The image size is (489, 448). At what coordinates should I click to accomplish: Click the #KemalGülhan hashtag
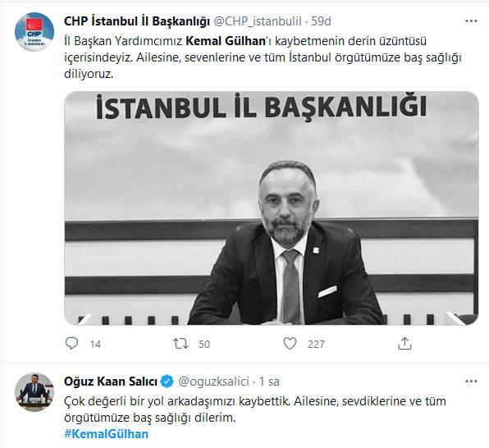(x=107, y=434)
